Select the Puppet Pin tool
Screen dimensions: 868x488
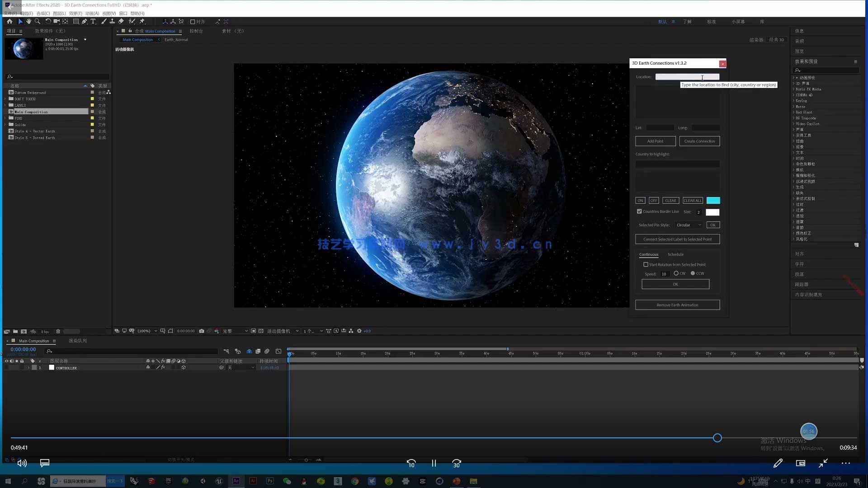142,21
